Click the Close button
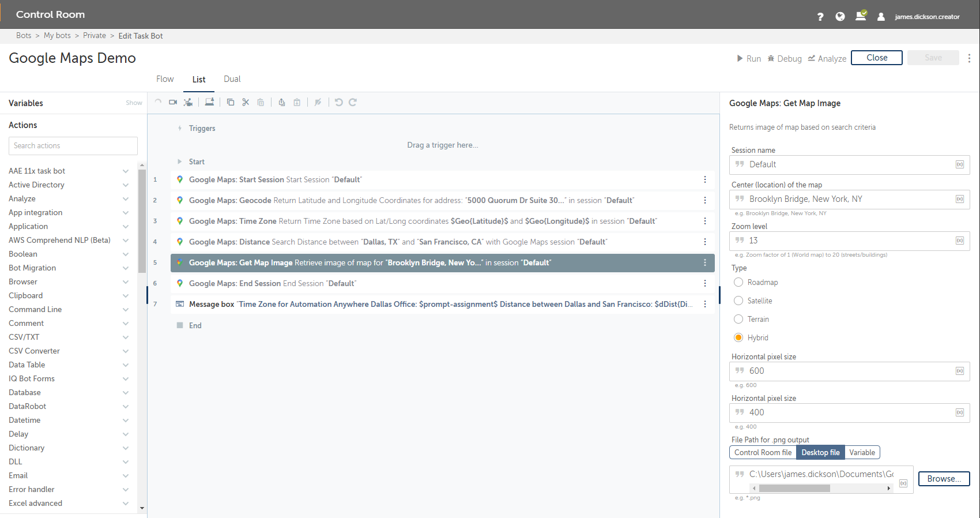 tap(877, 58)
